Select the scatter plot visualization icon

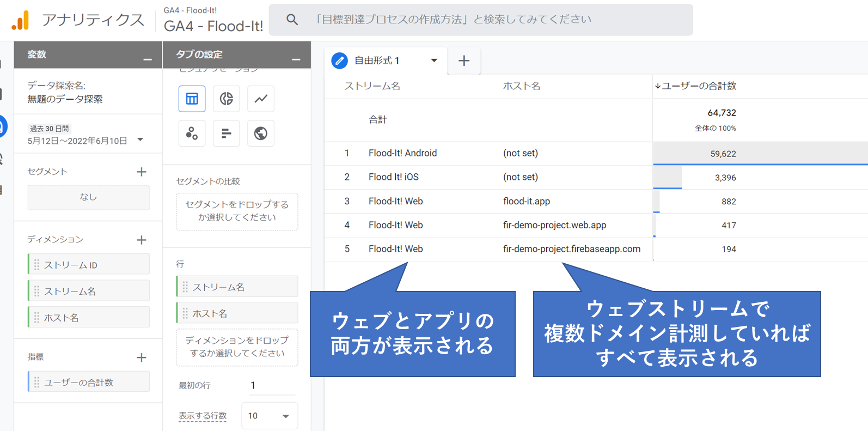[192, 133]
